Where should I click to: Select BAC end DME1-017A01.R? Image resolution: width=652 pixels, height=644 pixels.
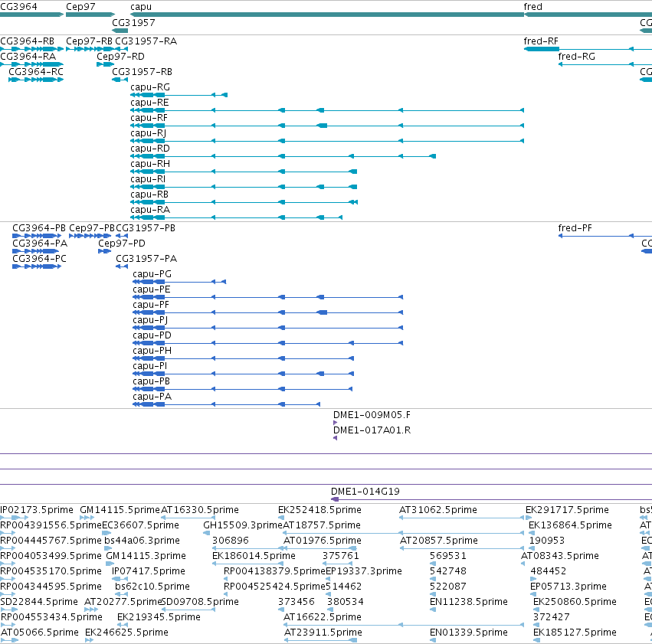point(372,430)
